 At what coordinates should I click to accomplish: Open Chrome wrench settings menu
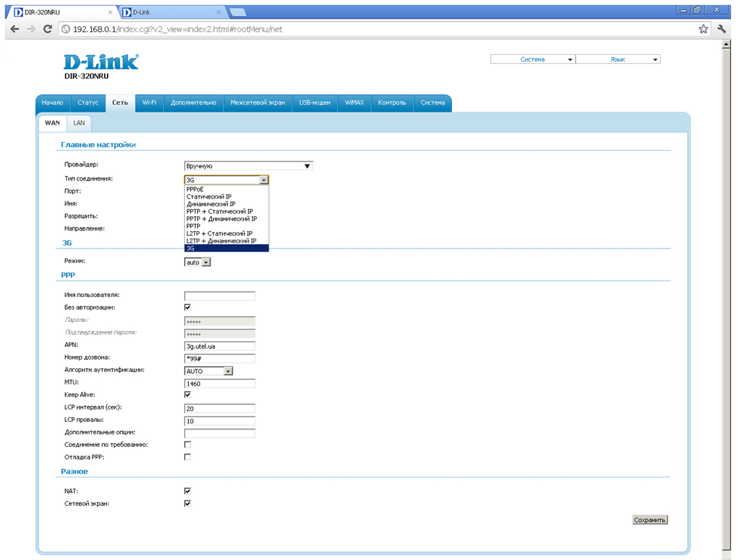(x=722, y=29)
